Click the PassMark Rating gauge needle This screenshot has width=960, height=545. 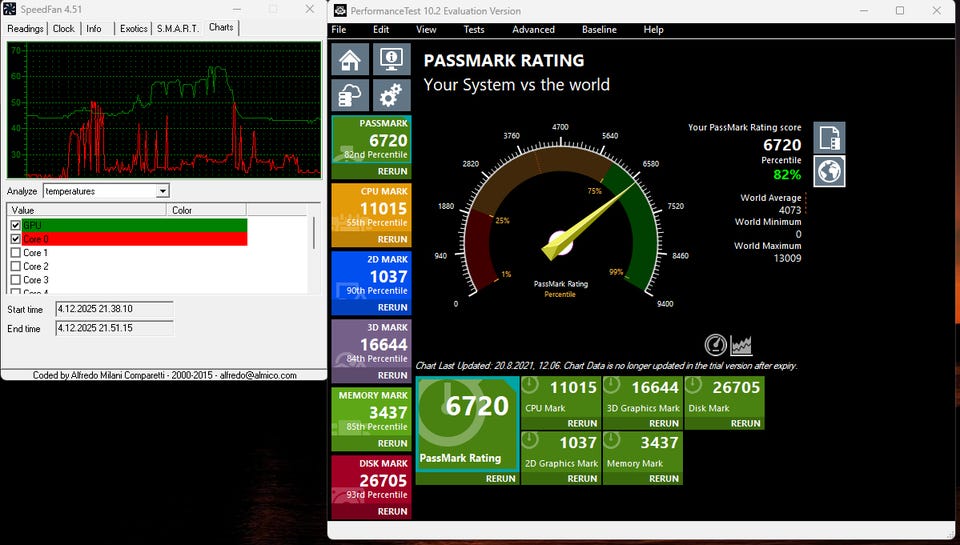pos(590,221)
